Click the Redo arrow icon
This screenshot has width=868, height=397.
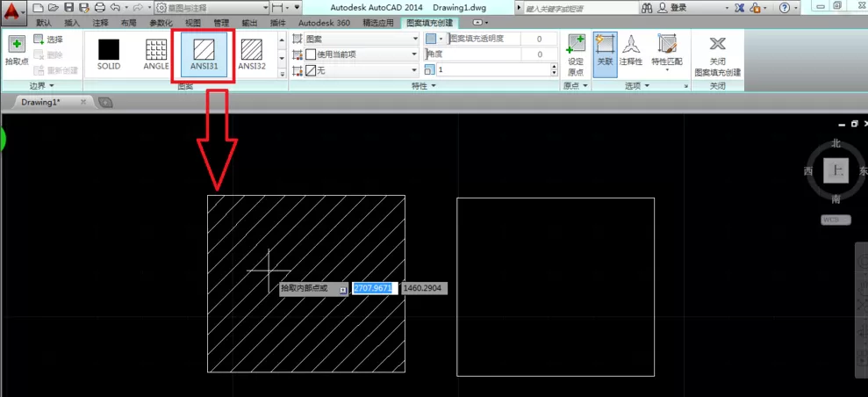tap(138, 8)
